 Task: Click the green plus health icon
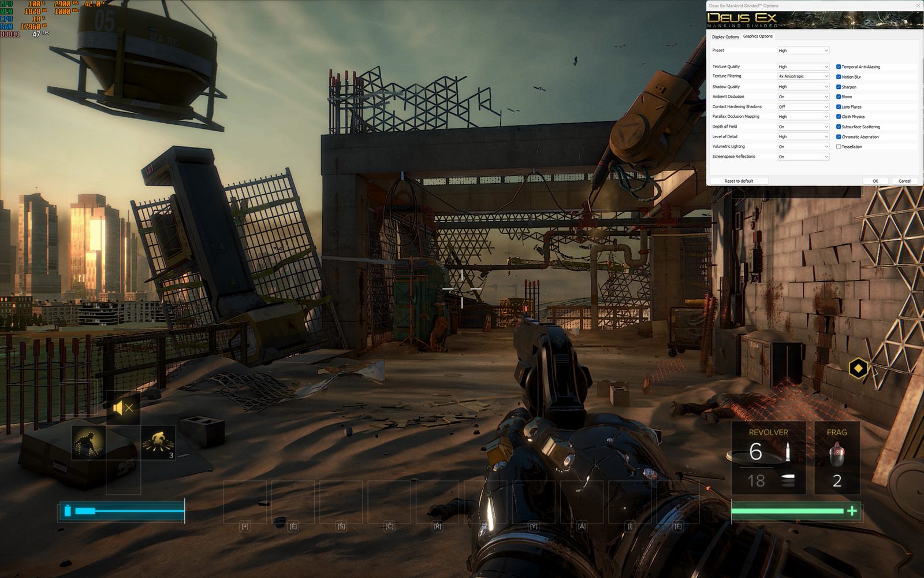tap(852, 510)
